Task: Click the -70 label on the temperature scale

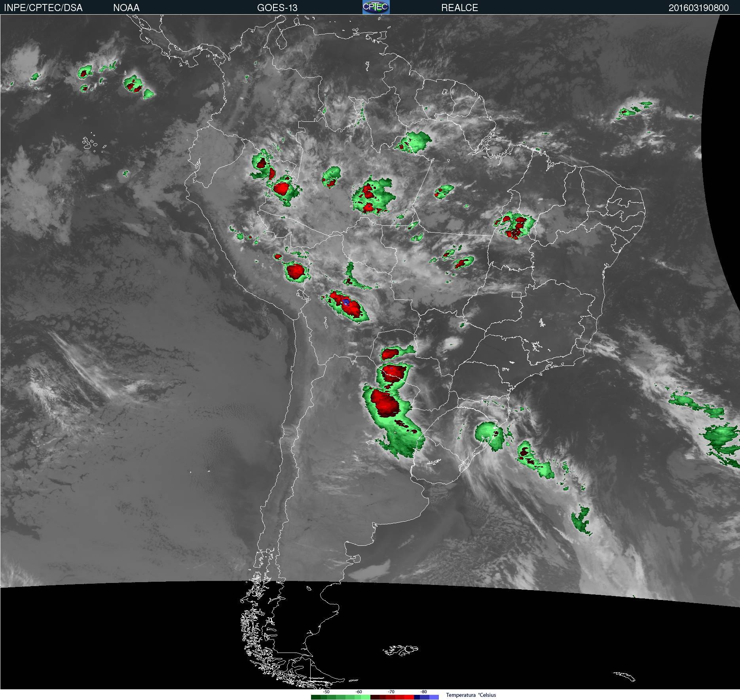Action: (x=391, y=692)
